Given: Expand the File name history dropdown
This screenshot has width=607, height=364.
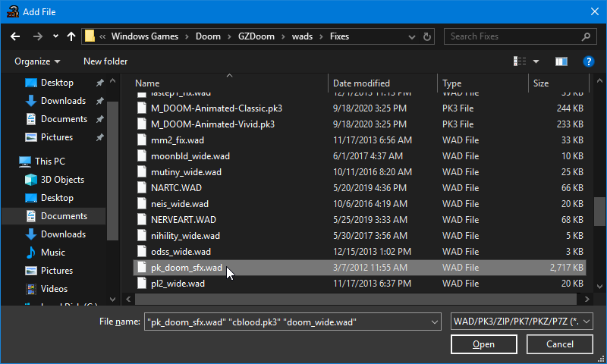Looking at the screenshot, I should pyautogui.click(x=435, y=322).
